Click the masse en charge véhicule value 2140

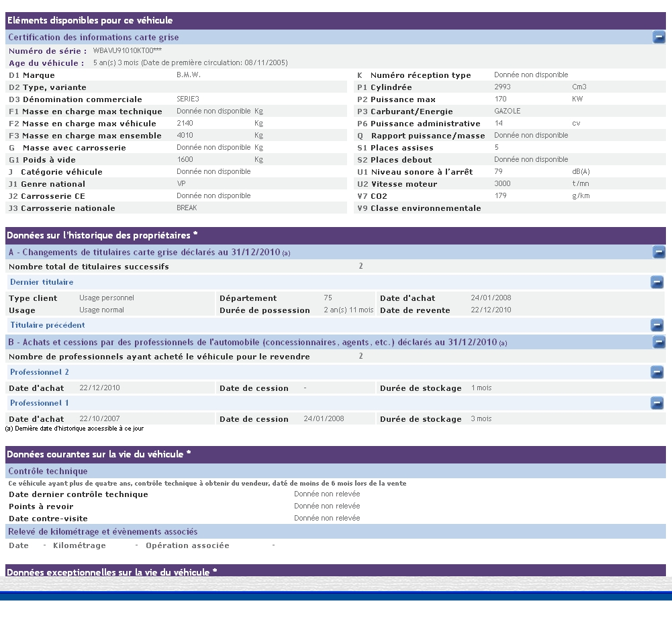pyautogui.click(x=185, y=123)
